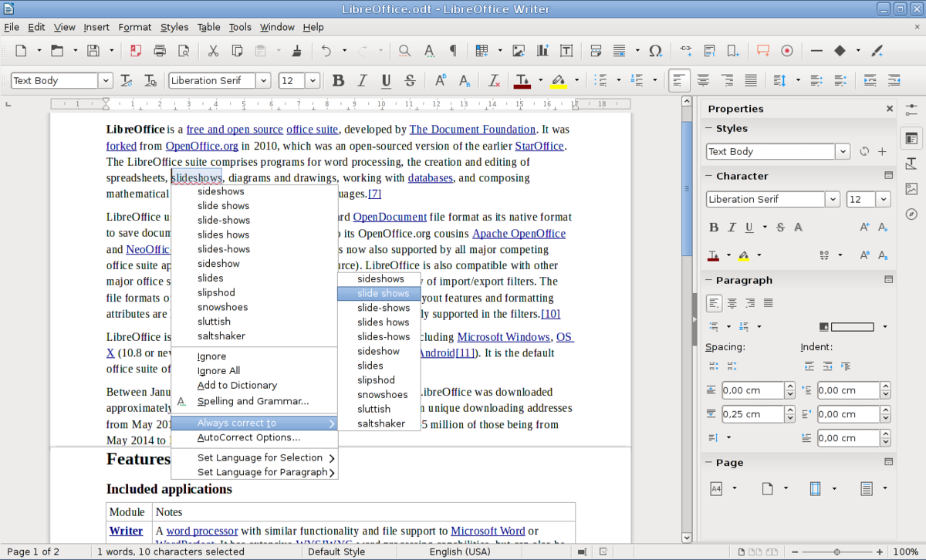Screen dimensions: 926x560
Task: Export the document directly as PDF
Action: point(135,49)
